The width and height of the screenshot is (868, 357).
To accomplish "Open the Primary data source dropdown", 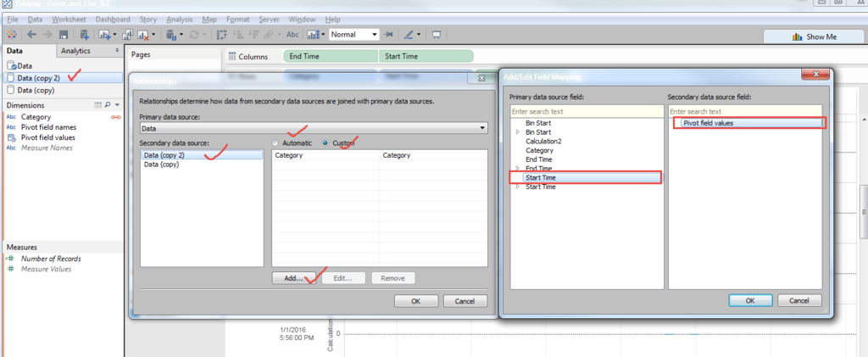I will pos(314,128).
